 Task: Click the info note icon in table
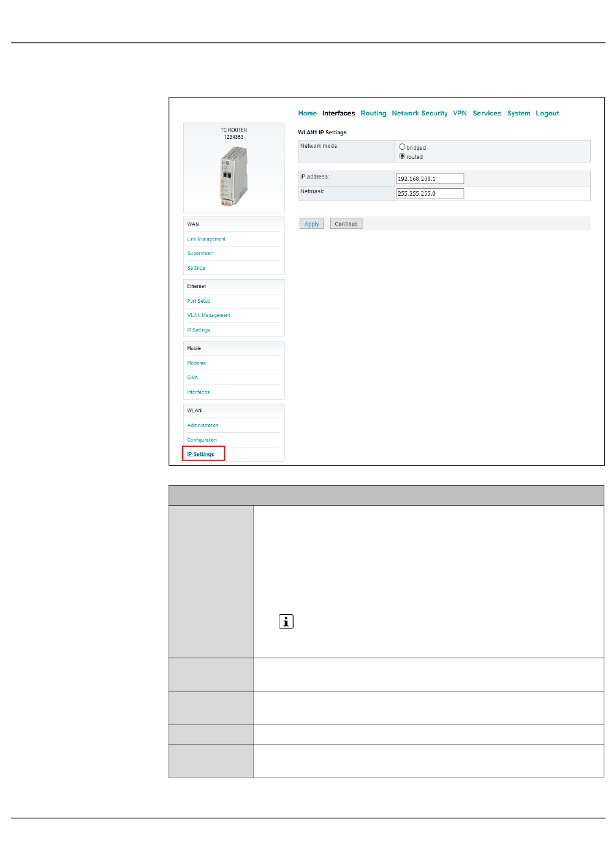286,621
